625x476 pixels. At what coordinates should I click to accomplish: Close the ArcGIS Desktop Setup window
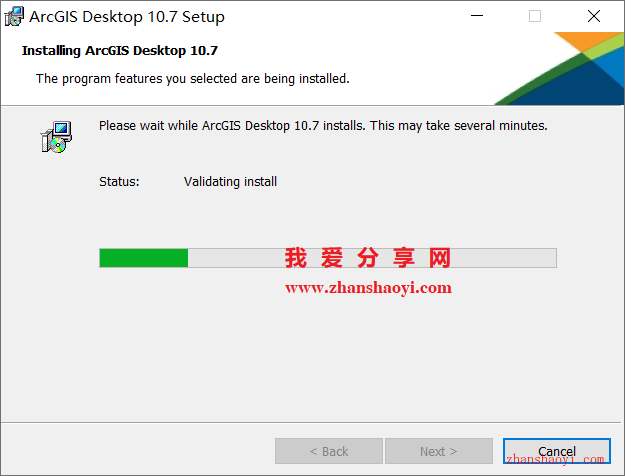point(594,16)
